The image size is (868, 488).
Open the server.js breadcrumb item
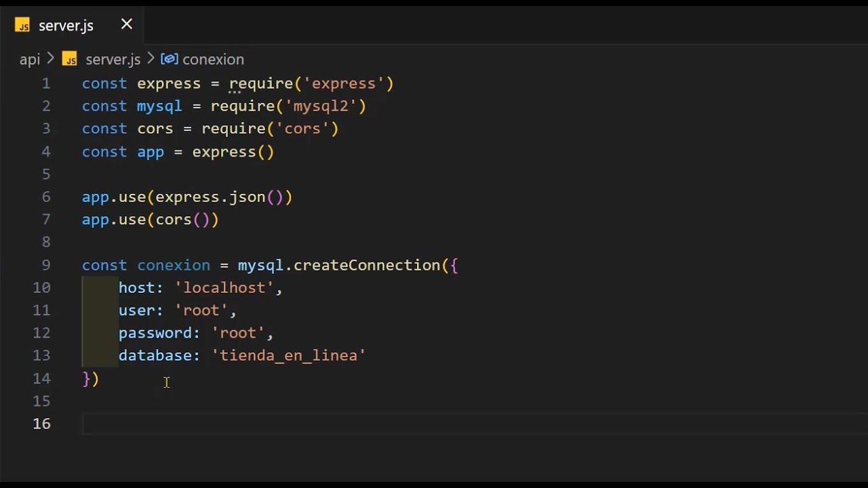click(113, 59)
